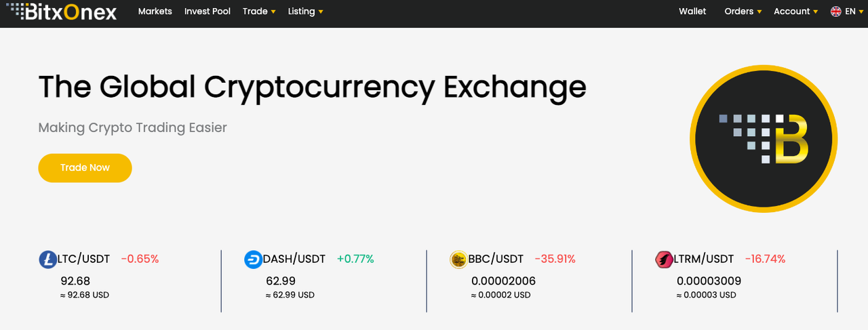Click the LTRM coin icon
The width and height of the screenshot is (868, 330).
click(665, 260)
